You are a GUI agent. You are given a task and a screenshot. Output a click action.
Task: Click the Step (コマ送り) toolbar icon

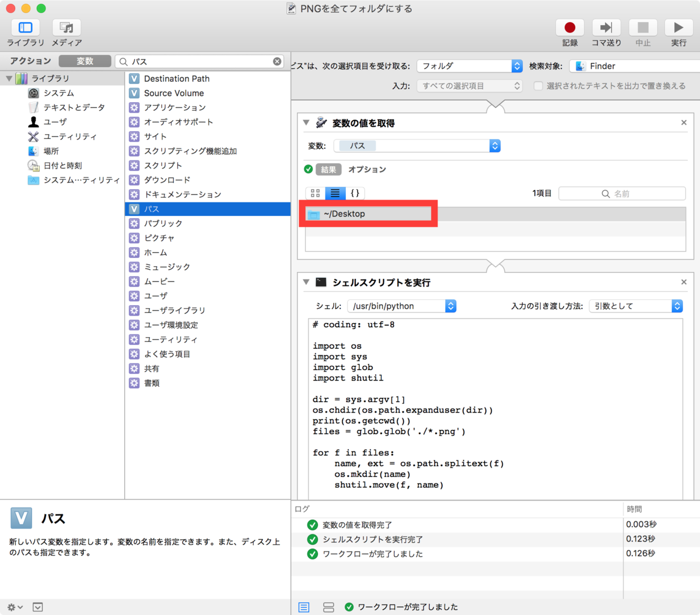[606, 27]
